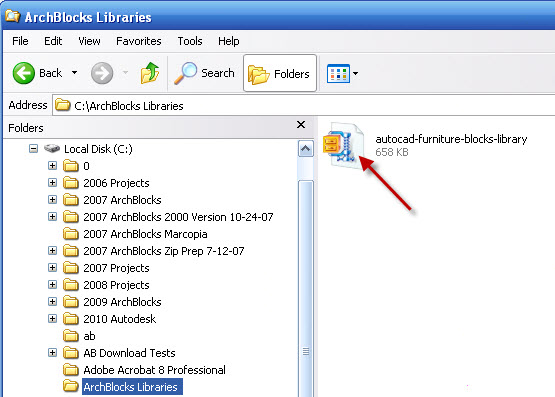Click open folder icon beside ArchBlocks Libraries
Viewport: 555px width, 397px height.
pos(71,386)
